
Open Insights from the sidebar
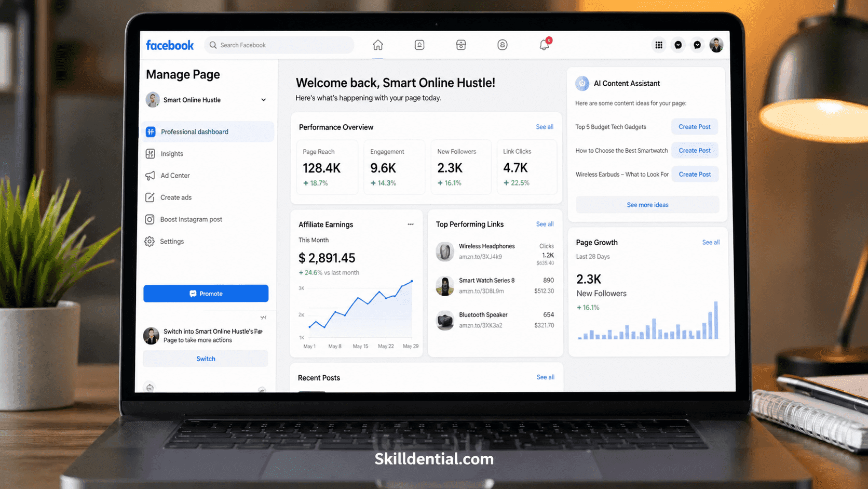point(171,153)
